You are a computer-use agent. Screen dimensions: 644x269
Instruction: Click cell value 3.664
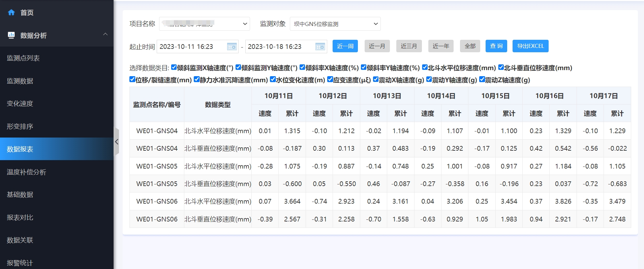click(292, 201)
